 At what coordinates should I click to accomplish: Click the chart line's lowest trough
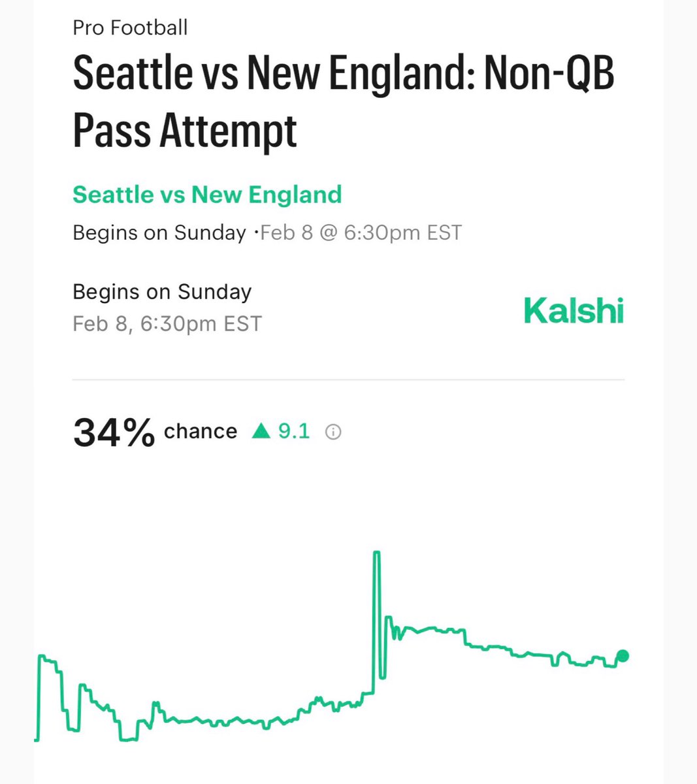[128, 740]
